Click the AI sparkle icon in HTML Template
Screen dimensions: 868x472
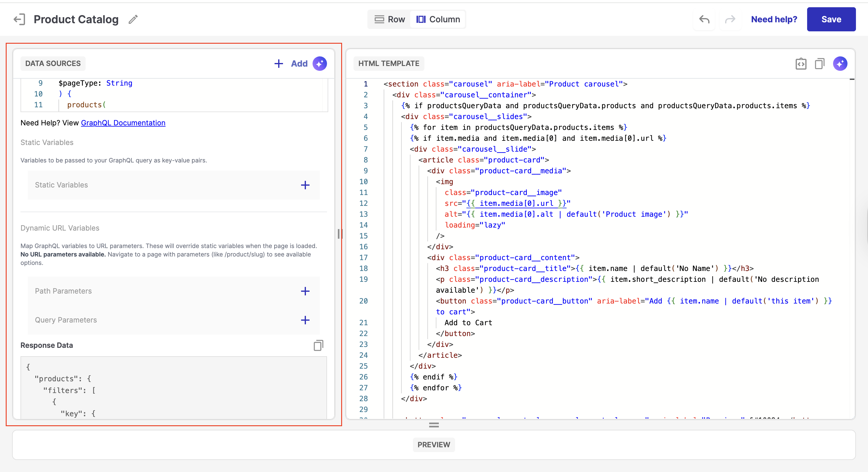(840, 63)
